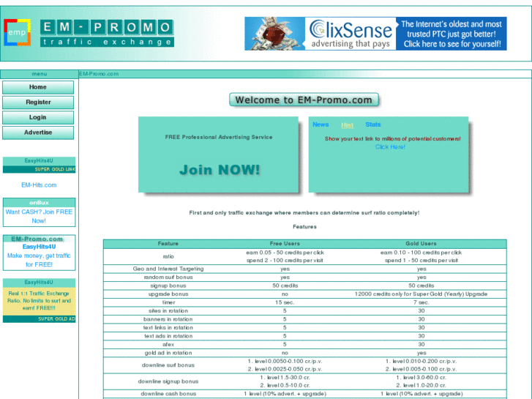Switch to the Stats tab
This screenshot has height=399, width=532.
(373, 124)
